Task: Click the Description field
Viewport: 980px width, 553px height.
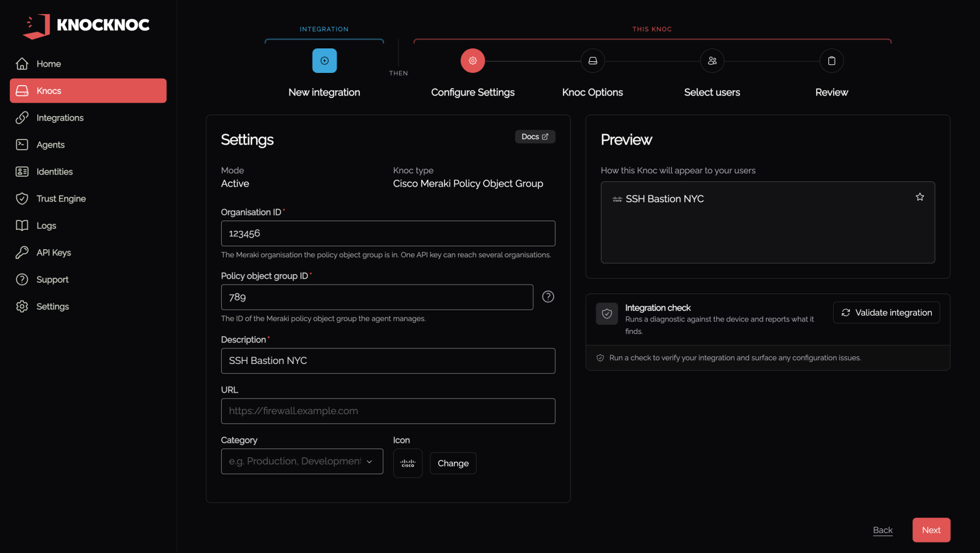Action: pos(388,360)
